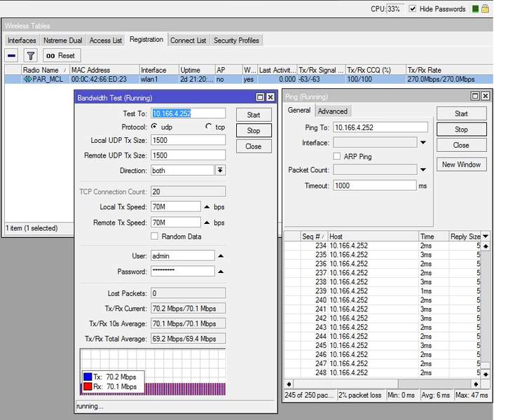The height and width of the screenshot is (420, 527).
Task: Click the PAR_MCL wireless client icon
Action: 27,80
